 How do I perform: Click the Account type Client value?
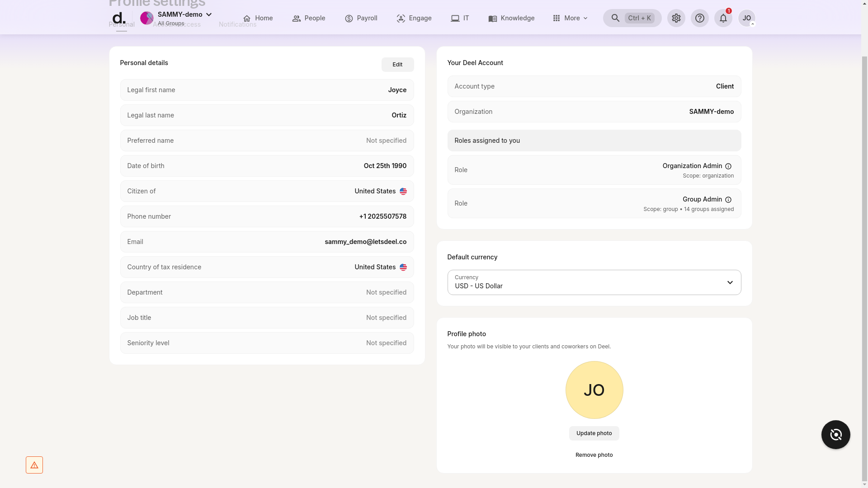[725, 86]
